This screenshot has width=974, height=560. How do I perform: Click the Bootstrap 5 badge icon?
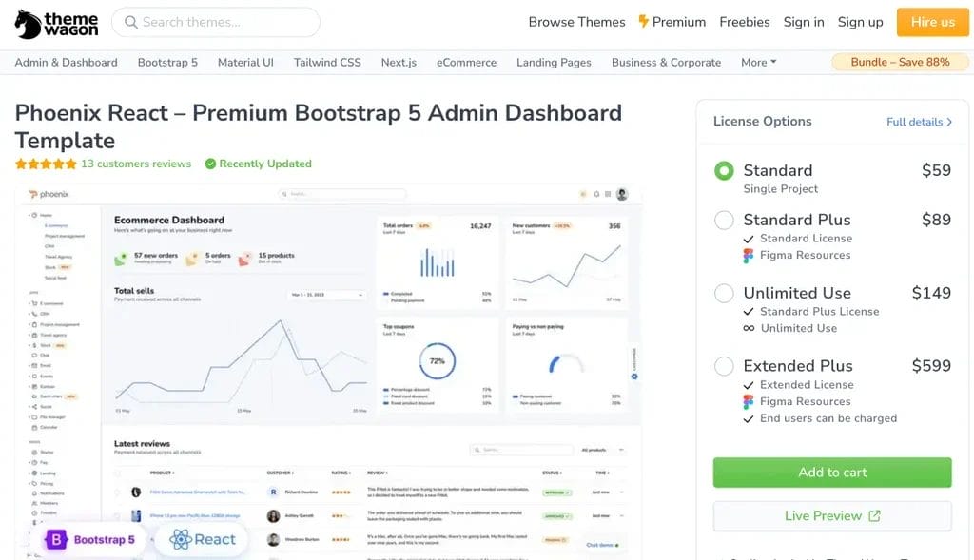click(56, 539)
